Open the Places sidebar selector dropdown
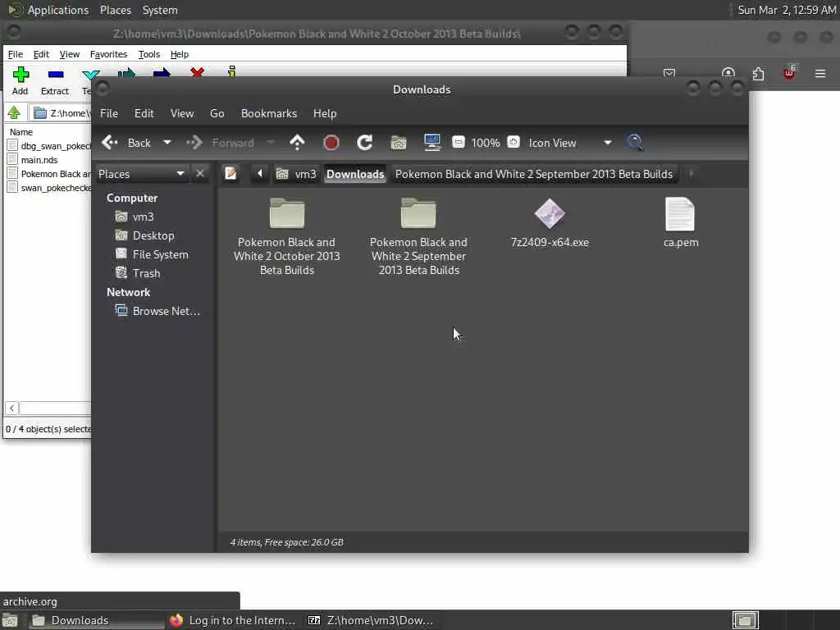 click(x=141, y=174)
